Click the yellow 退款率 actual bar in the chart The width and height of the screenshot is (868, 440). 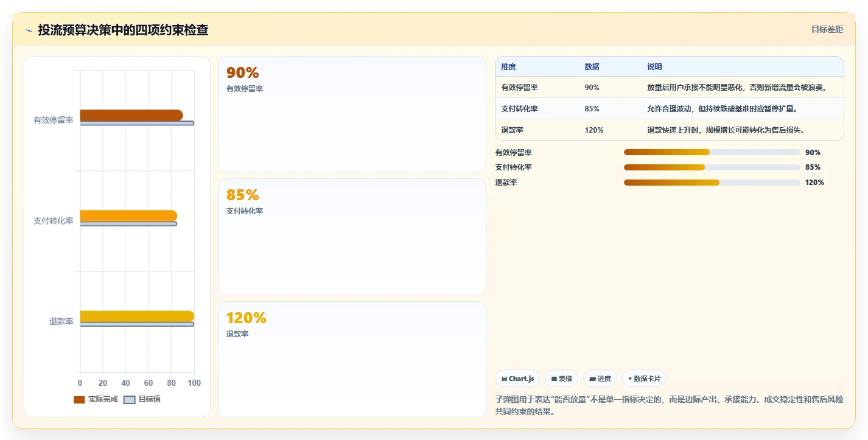pyautogui.click(x=137, y=316)
